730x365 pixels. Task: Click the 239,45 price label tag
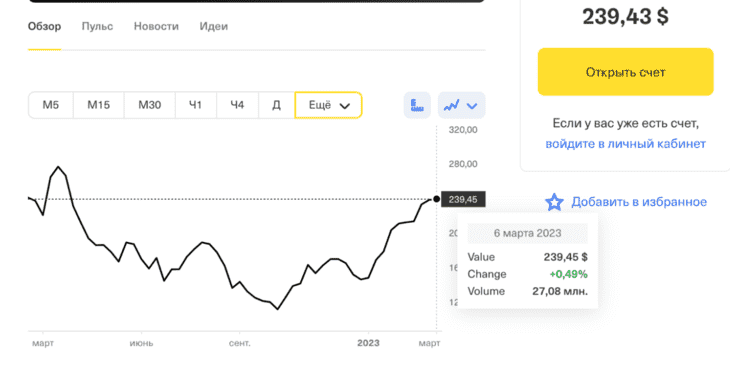point(463,200)
